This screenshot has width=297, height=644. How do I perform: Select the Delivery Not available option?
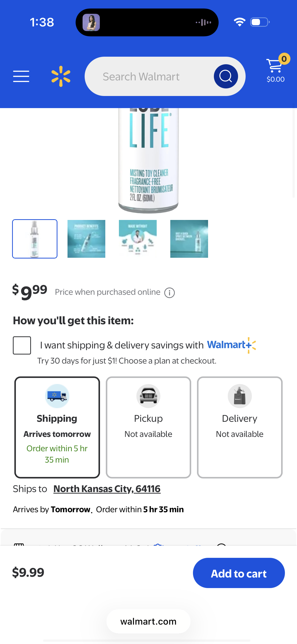[x=240, y=427]
